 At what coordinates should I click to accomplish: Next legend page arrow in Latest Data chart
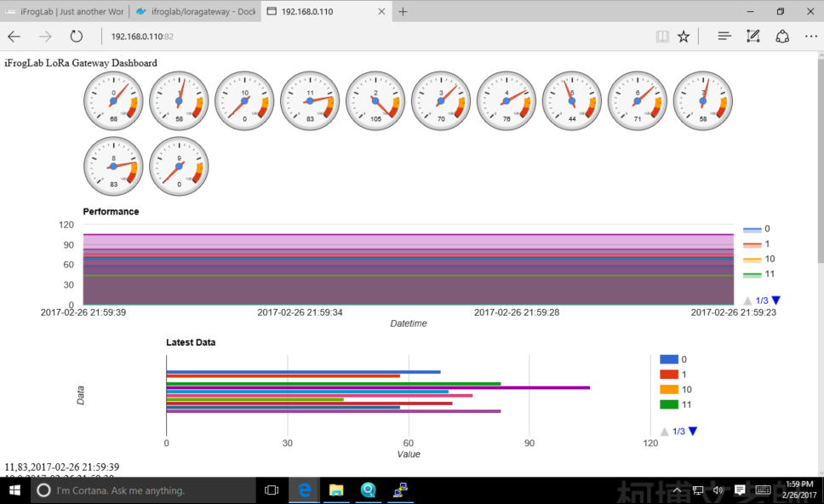coord(693,431)
